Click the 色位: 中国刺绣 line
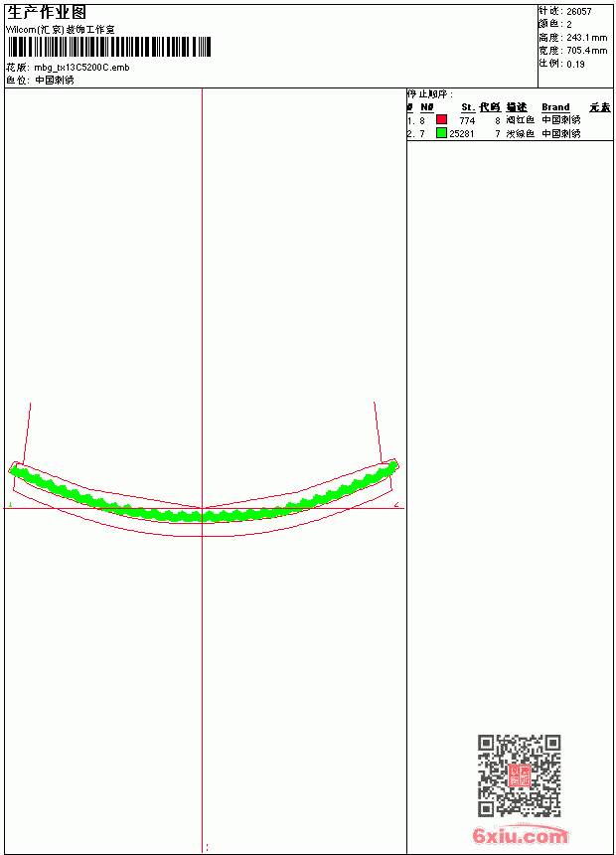Screen dimensions: 616x855 [x=40, y=81]
